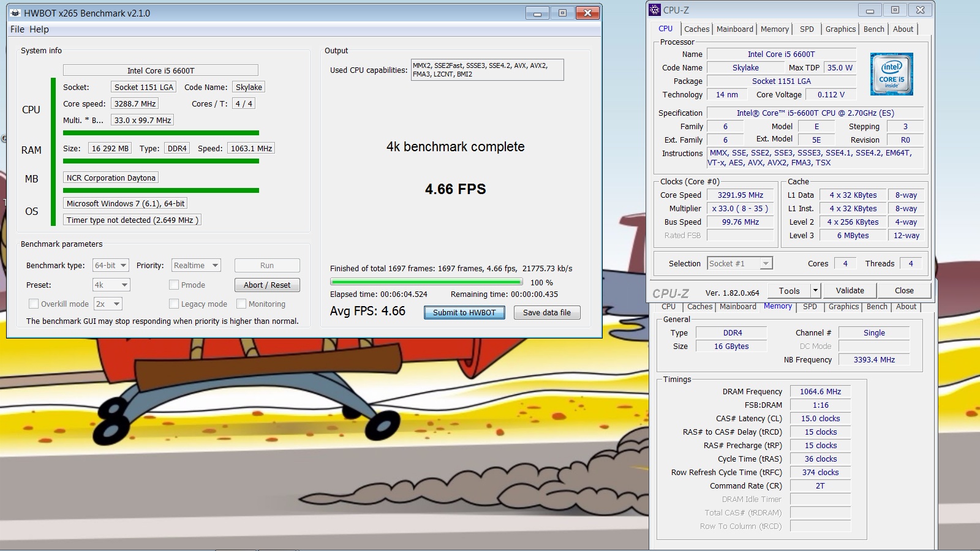
Task: Click the Save data file button
Action: coord(547,312)
